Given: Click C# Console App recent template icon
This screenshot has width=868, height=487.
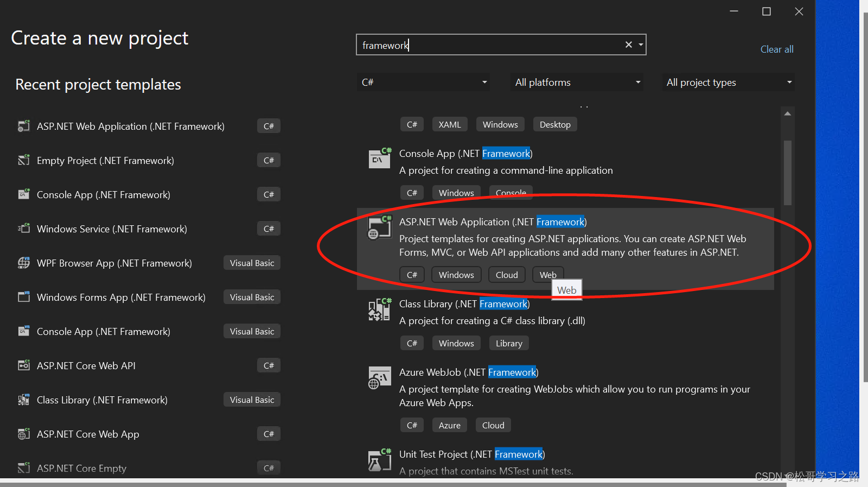Looking at the screenshot, I should 24,194.
